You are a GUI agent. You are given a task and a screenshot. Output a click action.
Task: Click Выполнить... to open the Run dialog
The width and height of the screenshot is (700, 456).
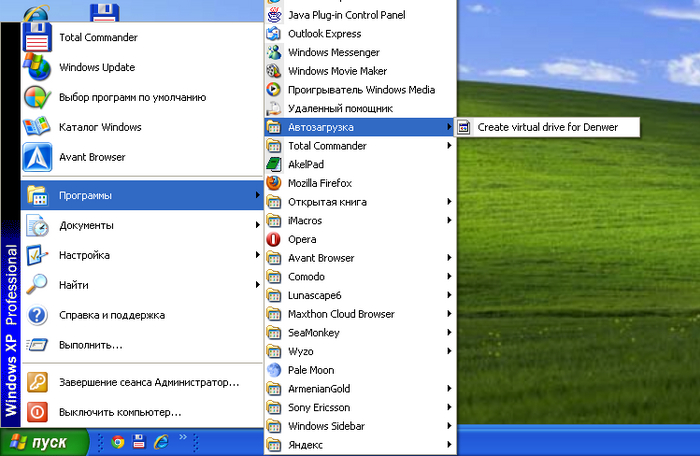(90, 345)
